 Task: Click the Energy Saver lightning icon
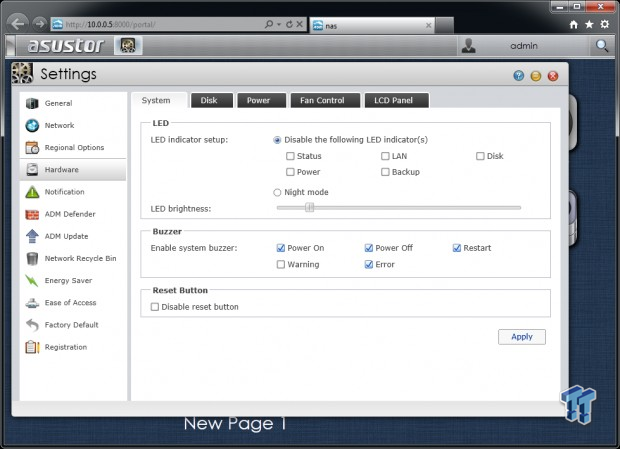pyautogui.click(x=32, y=280)
